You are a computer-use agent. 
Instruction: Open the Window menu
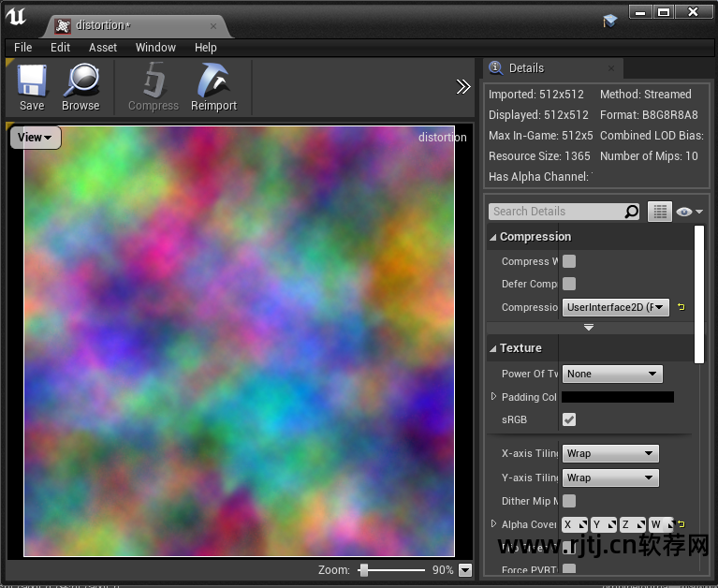coord(155,48)
